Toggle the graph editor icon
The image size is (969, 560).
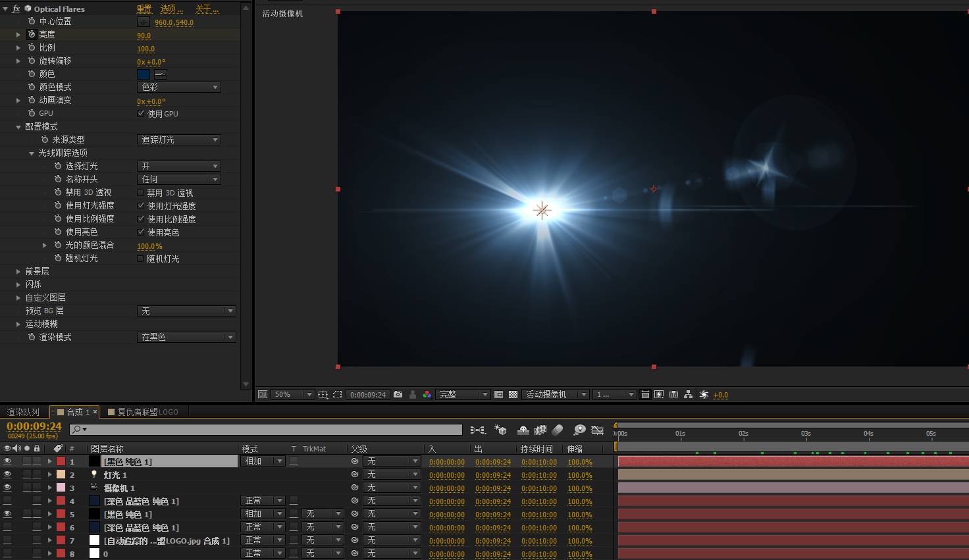[x=598, y=430]
